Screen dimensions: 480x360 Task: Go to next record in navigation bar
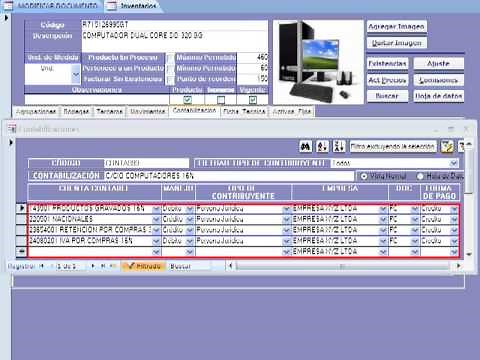pyautogui.click(x=93, y=266)
